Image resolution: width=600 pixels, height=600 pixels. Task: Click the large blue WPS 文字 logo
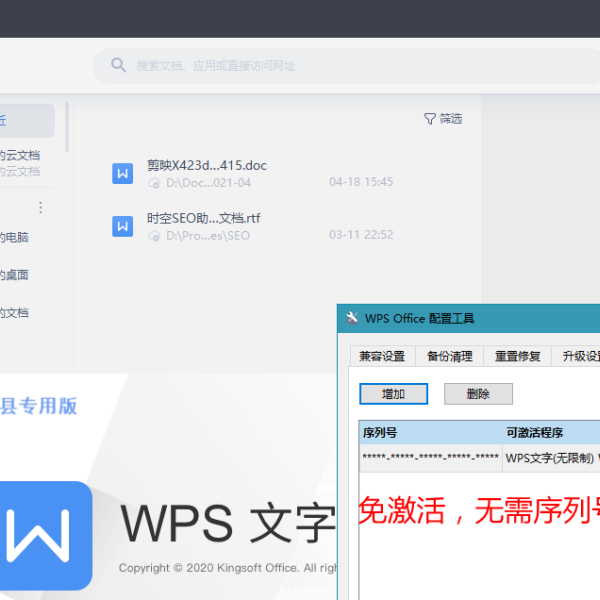46,536
